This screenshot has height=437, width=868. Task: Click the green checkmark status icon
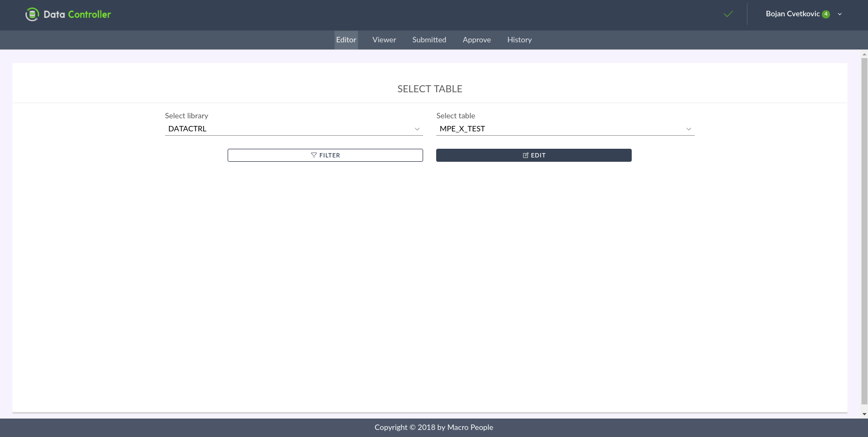[x=728, y=14]
